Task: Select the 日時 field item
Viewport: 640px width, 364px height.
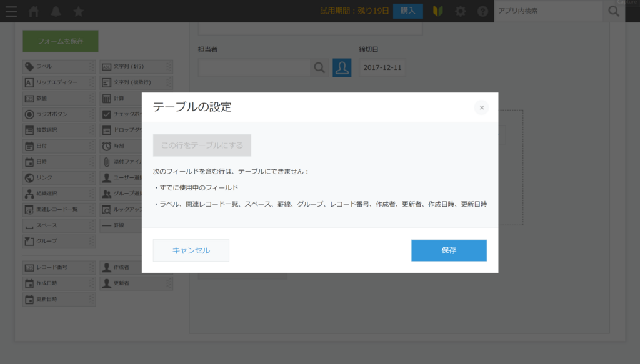Action: [59, 162]
